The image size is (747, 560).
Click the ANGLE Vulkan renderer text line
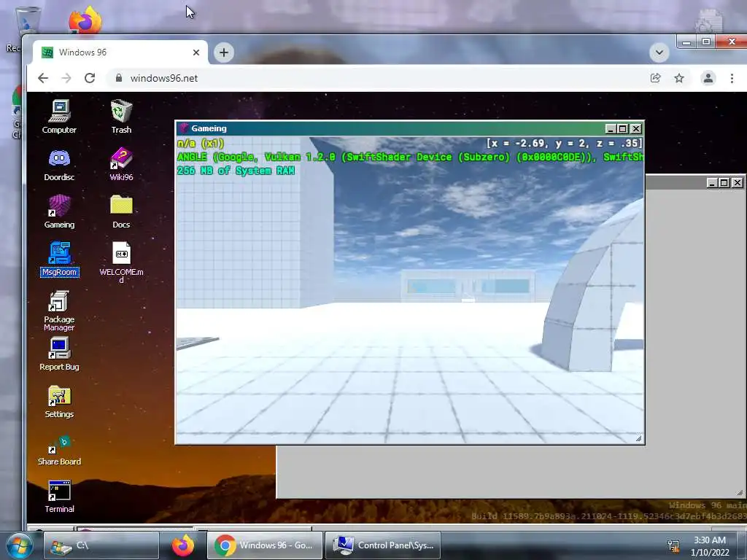[x=410, y=157]
